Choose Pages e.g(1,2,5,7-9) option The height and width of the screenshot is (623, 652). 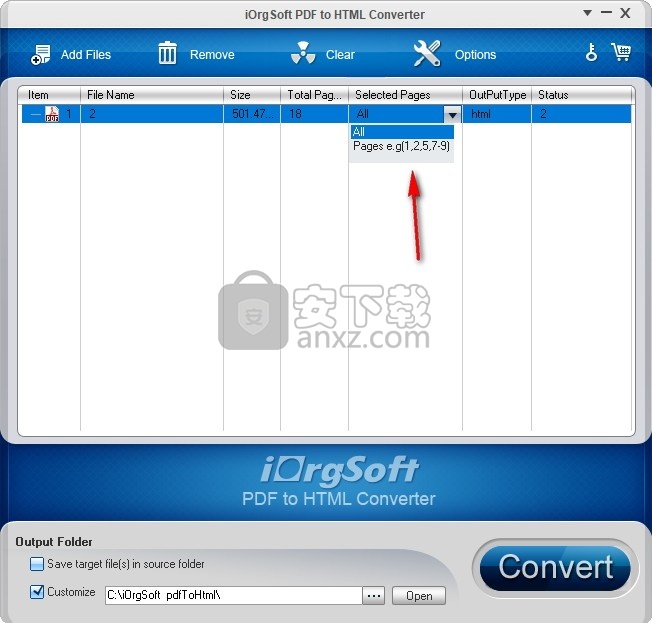pyautogui.click(x=402, y=146)
